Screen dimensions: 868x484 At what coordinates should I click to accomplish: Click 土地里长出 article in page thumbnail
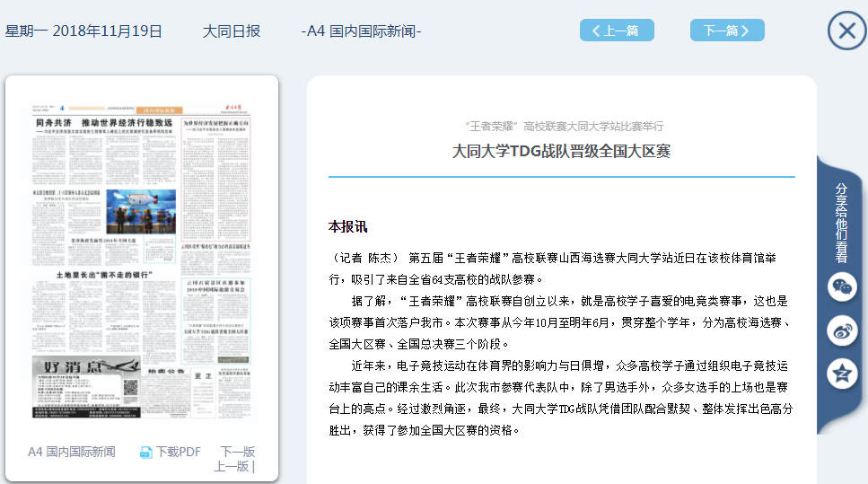coord(103,275)
